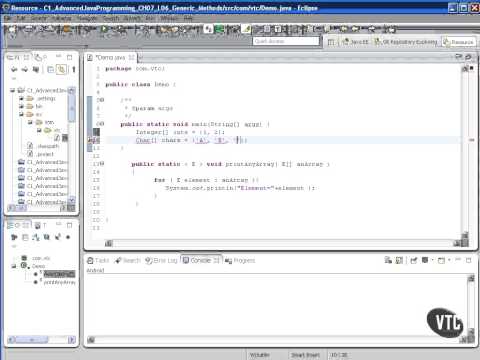Click the Quick Access search field

tap(286, 41)
